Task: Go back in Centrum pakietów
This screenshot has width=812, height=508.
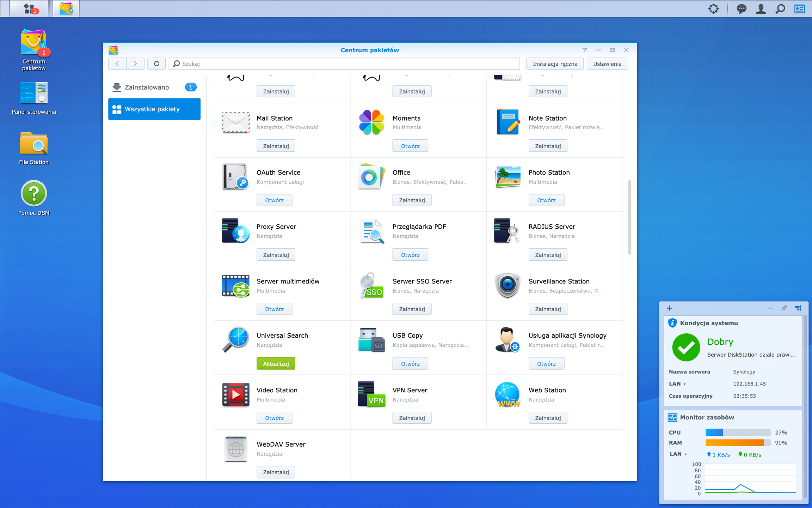Action: click(117, 64)
